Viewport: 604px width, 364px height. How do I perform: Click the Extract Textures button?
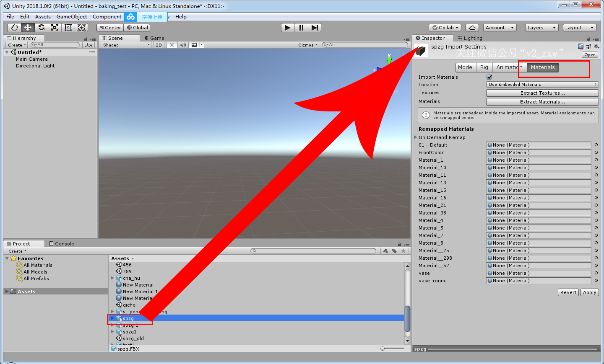[x=542, y=93]
